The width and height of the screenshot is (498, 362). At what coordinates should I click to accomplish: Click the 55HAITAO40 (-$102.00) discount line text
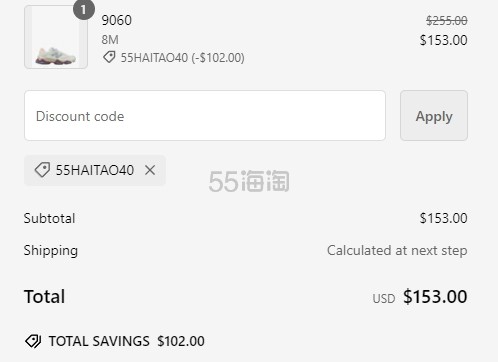(x=182, y=58)
